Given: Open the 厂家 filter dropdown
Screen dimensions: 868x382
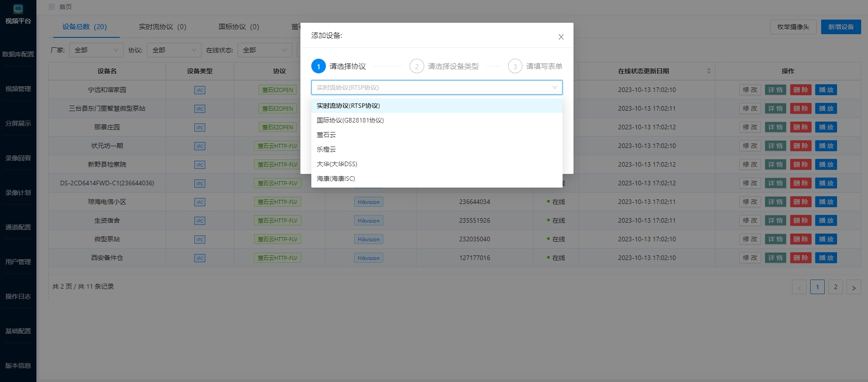Looking at the screenshot, I should pyautogui.click(x=96, y=50).
